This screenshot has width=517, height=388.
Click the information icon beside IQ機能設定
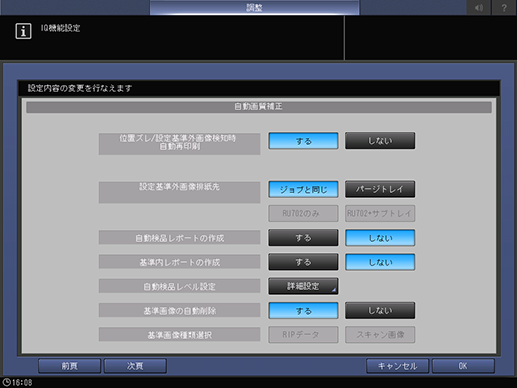23,31
